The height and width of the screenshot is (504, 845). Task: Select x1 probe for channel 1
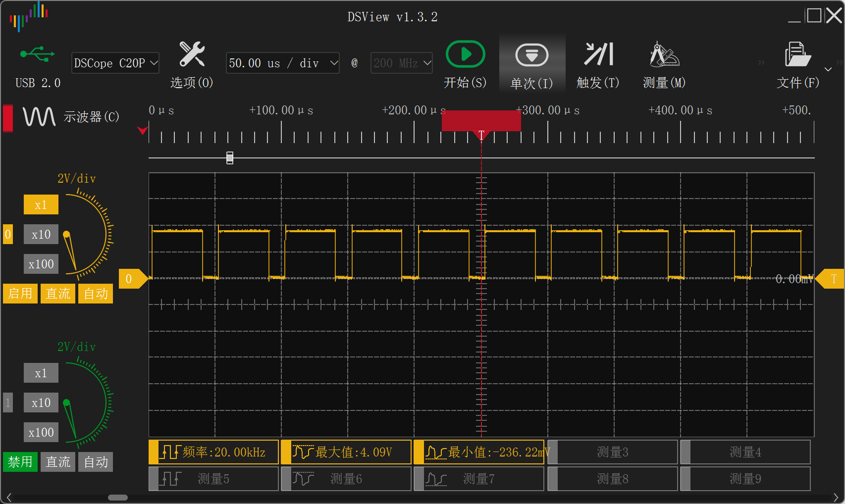click(x=41, y=373)
